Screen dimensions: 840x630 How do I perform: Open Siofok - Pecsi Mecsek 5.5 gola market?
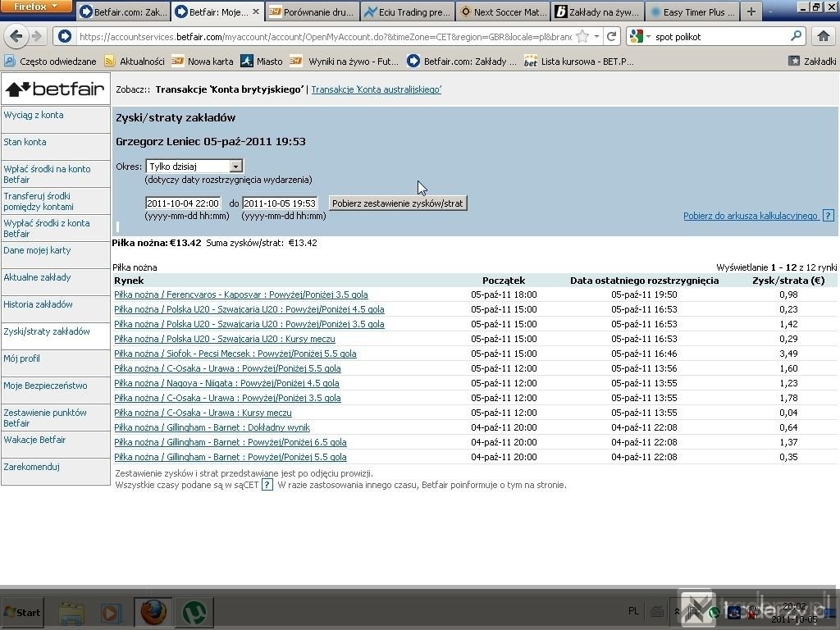(x=235, y=354)
